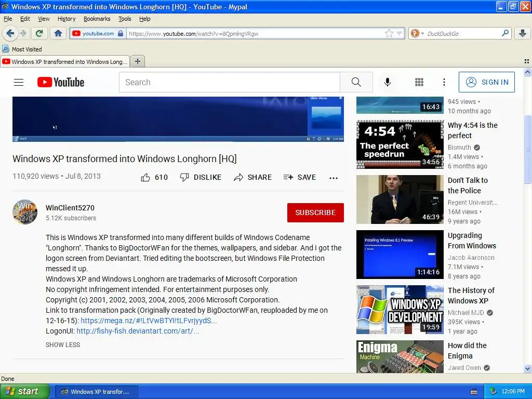The width and height of the screenshot is (532, 399).
Task: Open Don't Talk to the Police thumbnail
Action: (400, 199)
